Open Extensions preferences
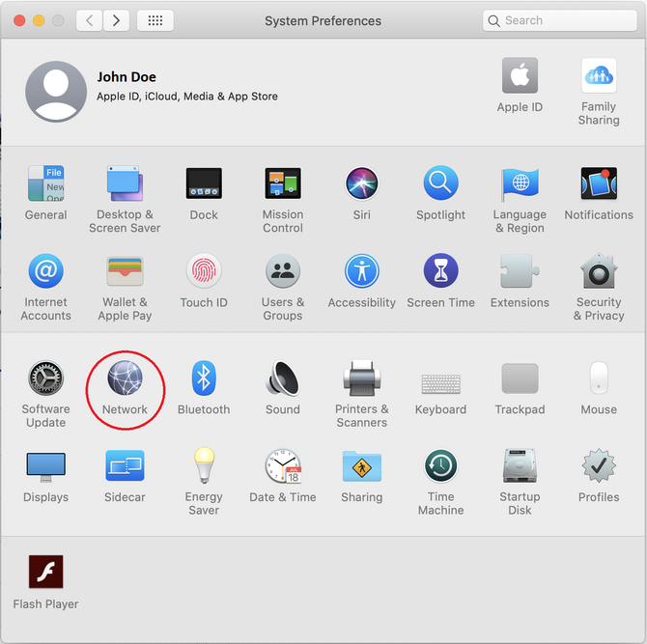 point(520,271)
